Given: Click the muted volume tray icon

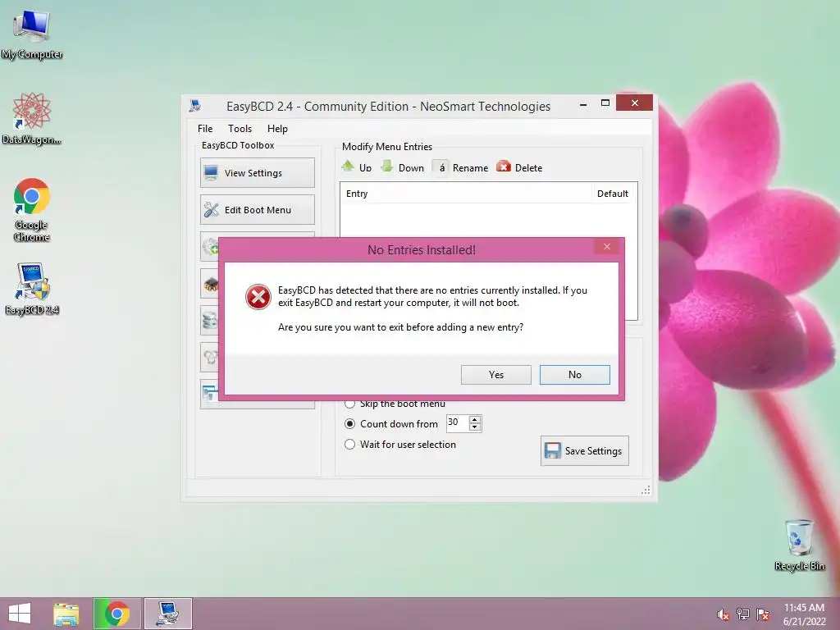Looking at the screenshot, I should click(724, 614).
